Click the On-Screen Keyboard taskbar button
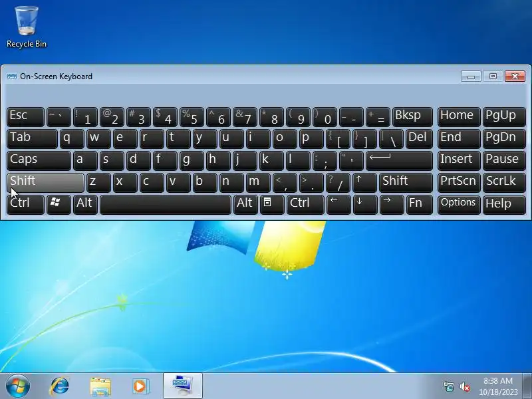The image size is (532, 399). [x=182, y=386]
